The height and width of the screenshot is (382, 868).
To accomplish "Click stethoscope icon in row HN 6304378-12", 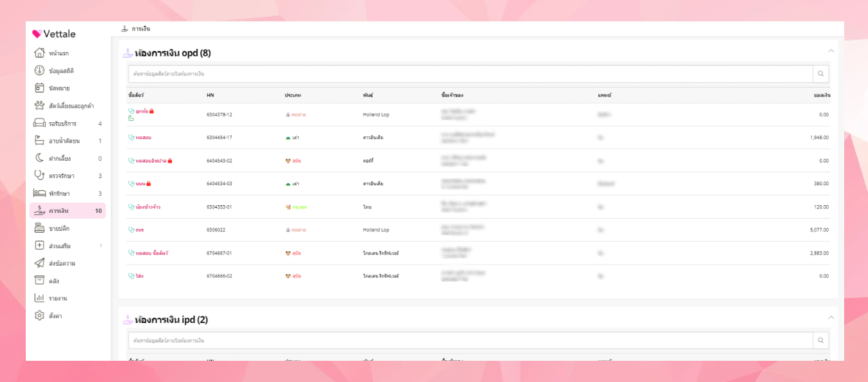I will coord(131,111).
